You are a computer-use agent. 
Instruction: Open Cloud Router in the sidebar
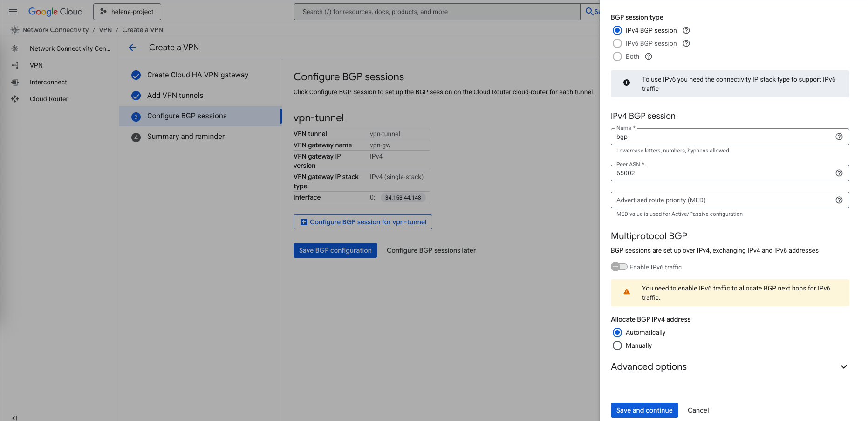point(49,99)
